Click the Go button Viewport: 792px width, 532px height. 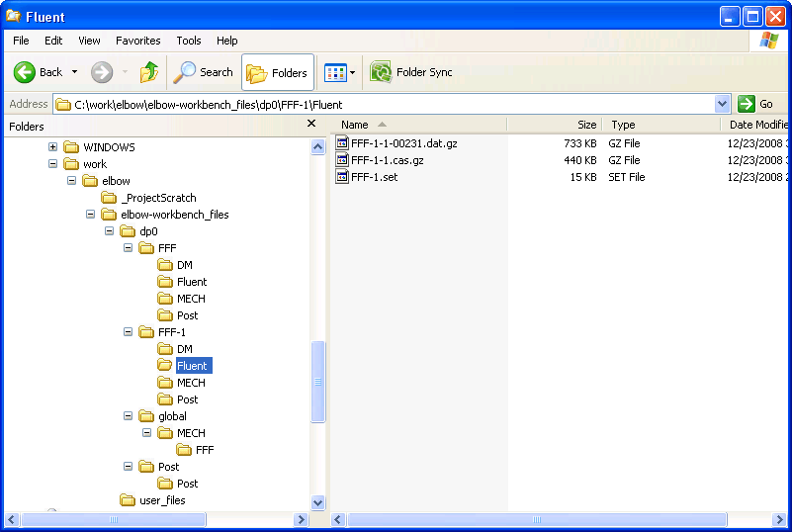point(755,104)
